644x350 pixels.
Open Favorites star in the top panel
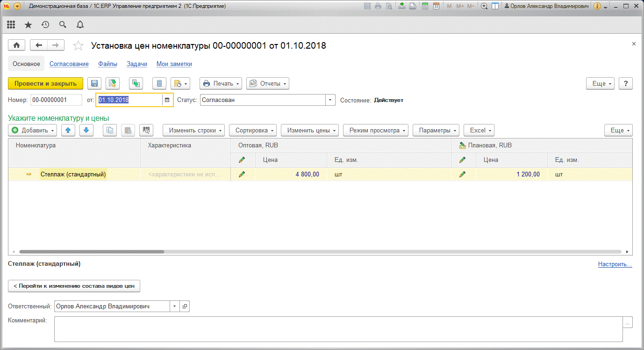click(28, 25)
